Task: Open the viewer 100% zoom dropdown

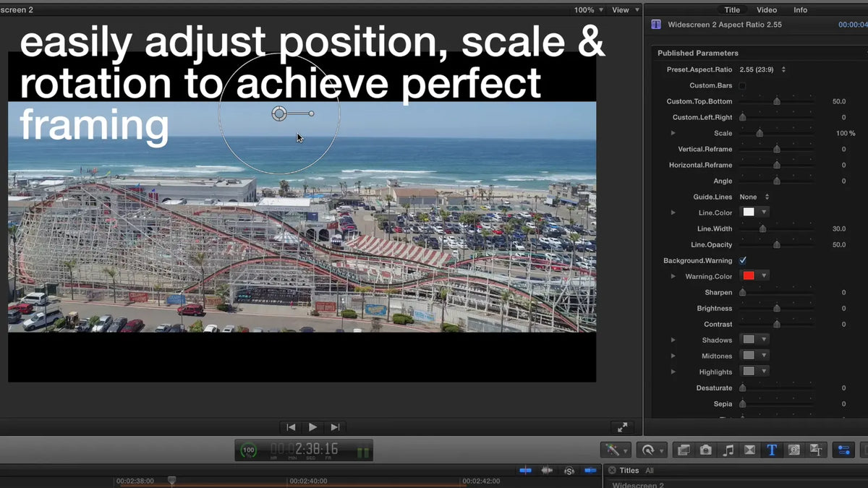Action: click(589, 10)
